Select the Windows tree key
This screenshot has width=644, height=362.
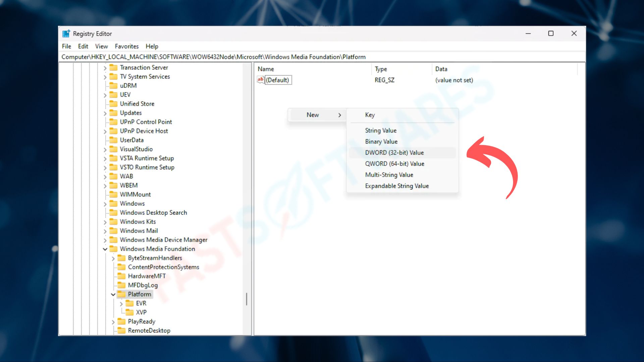[x=132, y=203]
